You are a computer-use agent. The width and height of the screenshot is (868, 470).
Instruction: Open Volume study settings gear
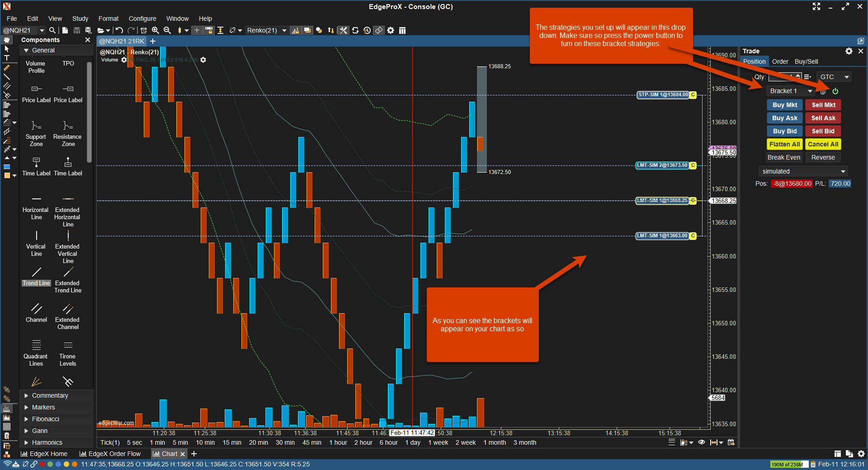click(x=124, y=60)
